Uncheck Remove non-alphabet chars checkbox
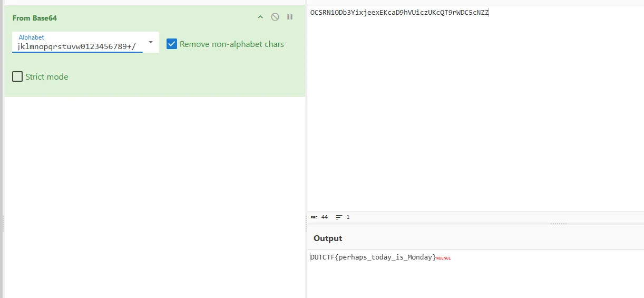 tap(172, 44)
